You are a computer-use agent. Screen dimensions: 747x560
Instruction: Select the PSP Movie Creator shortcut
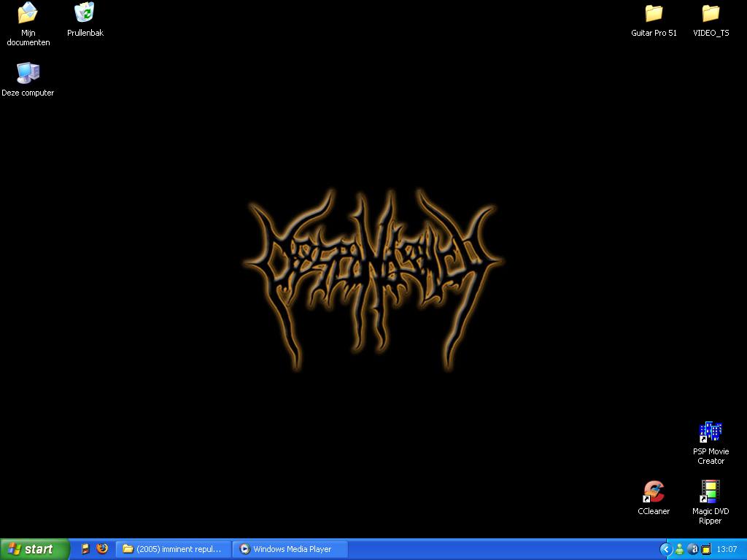coord(711,443)
